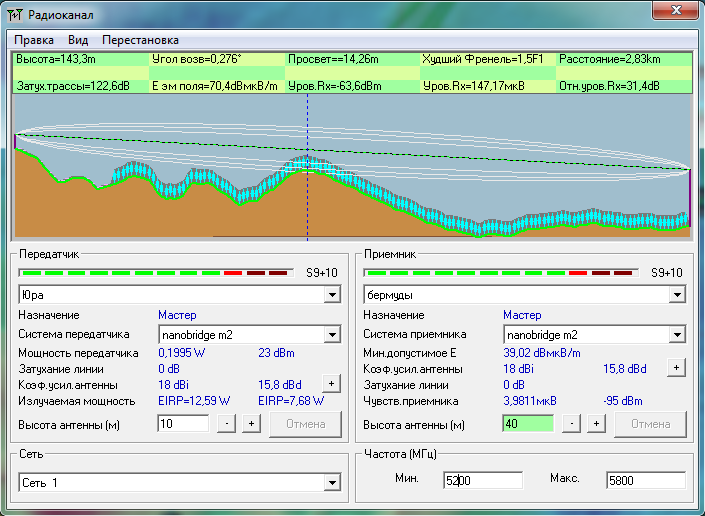Expand the receiver station dropdown showing бермуды
705x516 pixels.
(677, 296)
